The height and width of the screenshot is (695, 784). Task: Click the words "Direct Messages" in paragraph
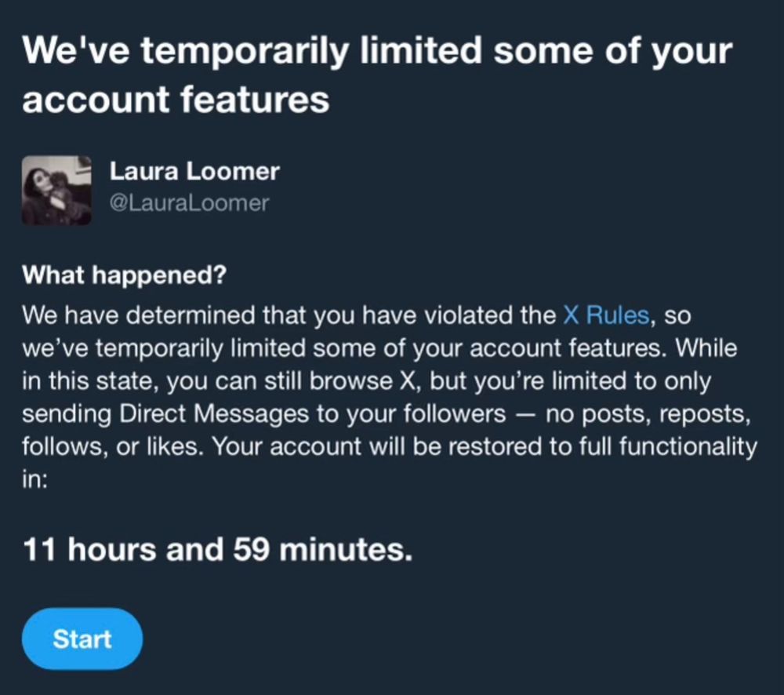(214, 414)
